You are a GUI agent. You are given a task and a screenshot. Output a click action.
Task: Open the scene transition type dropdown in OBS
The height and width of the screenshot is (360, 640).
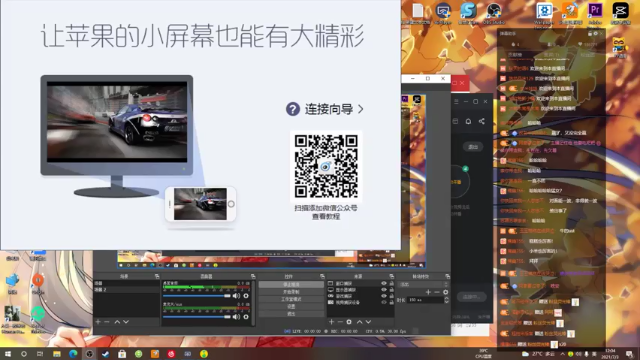click(x=423, y=284)
